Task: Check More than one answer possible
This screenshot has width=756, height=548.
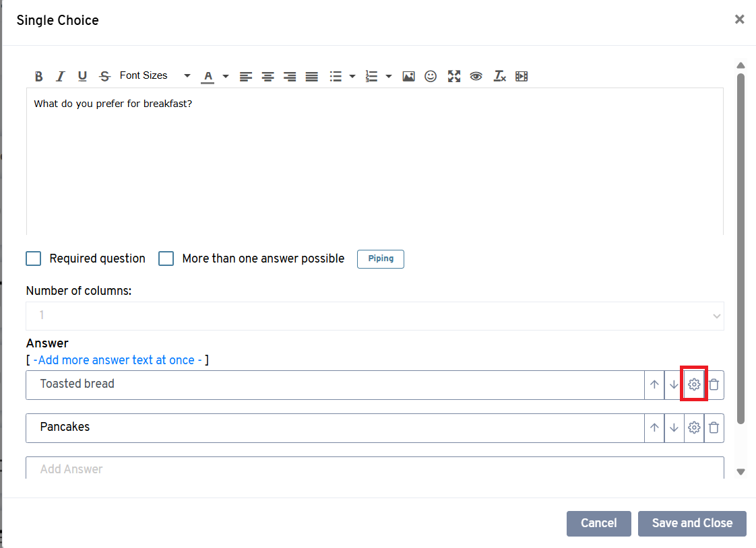Action: [166, 259]
